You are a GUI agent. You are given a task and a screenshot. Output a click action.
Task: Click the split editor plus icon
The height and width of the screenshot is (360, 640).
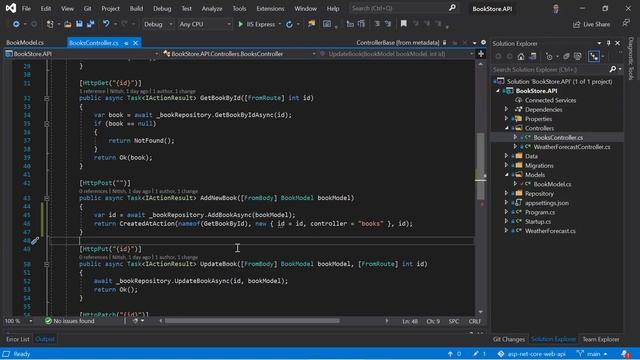click(481, 54)
